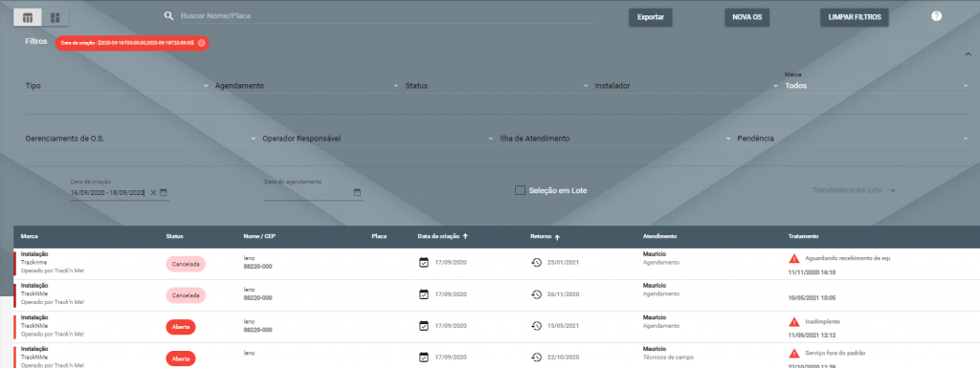Click return history icon beside 26/11/2020
The height and width of the screenshot is (368, 980).
(x=536, y=293)
